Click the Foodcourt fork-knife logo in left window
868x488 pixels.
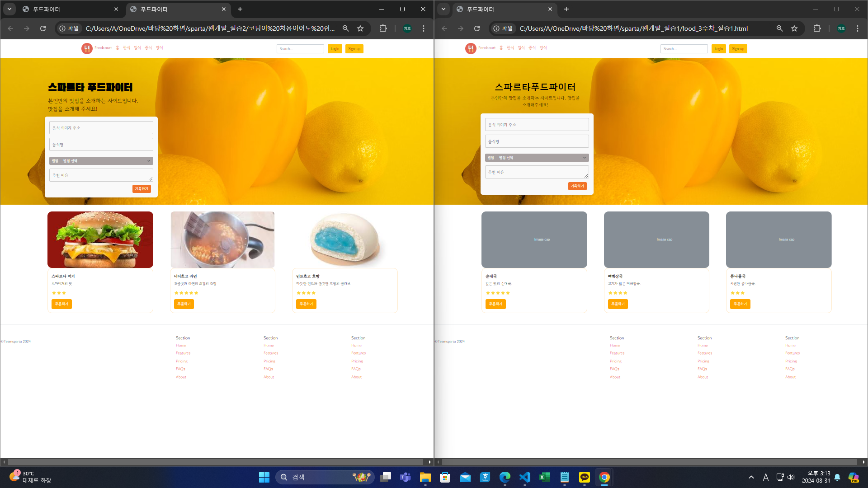(87, 48)
